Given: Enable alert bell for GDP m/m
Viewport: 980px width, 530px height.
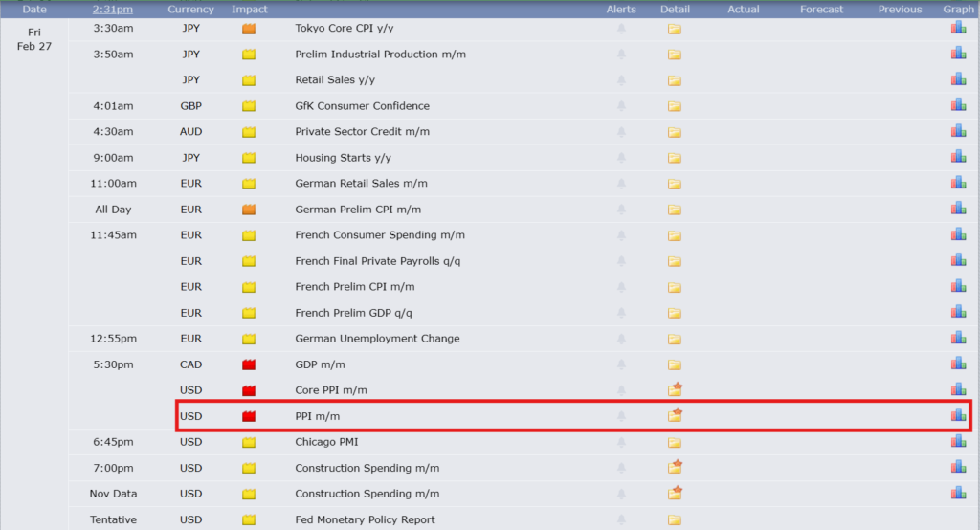Looking at the screenshot, I should coord(621,364).
